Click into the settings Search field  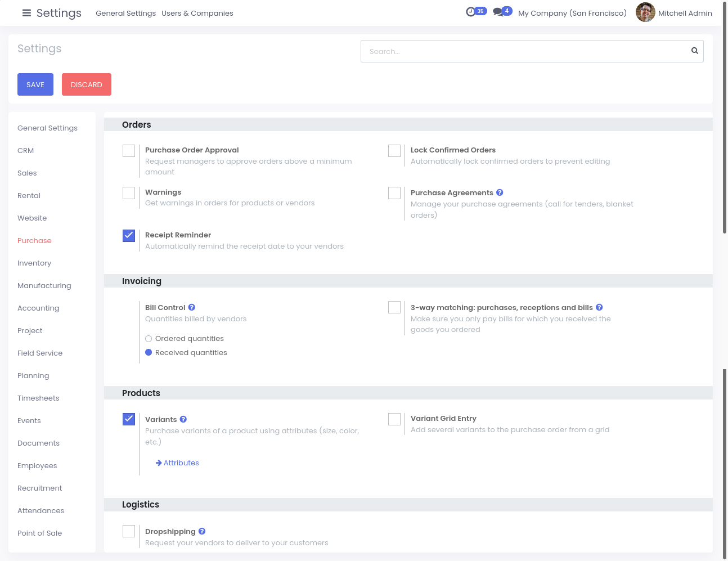click(523, 51)
